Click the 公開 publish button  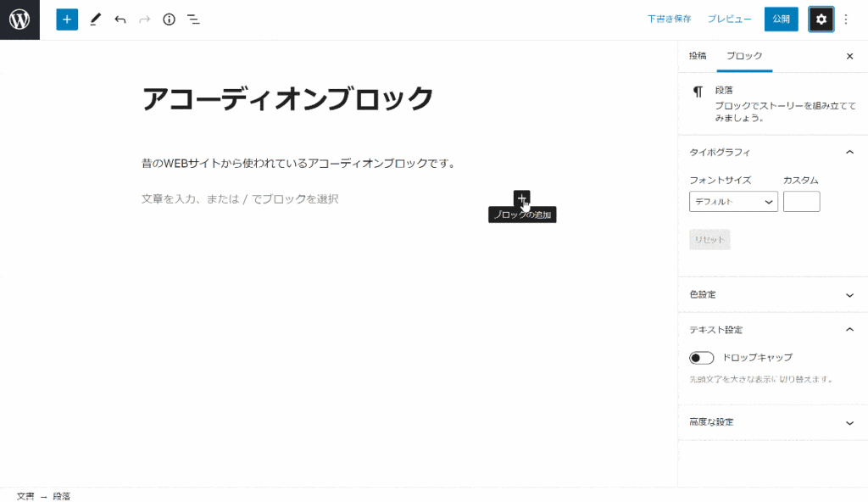tap(780, 19)
